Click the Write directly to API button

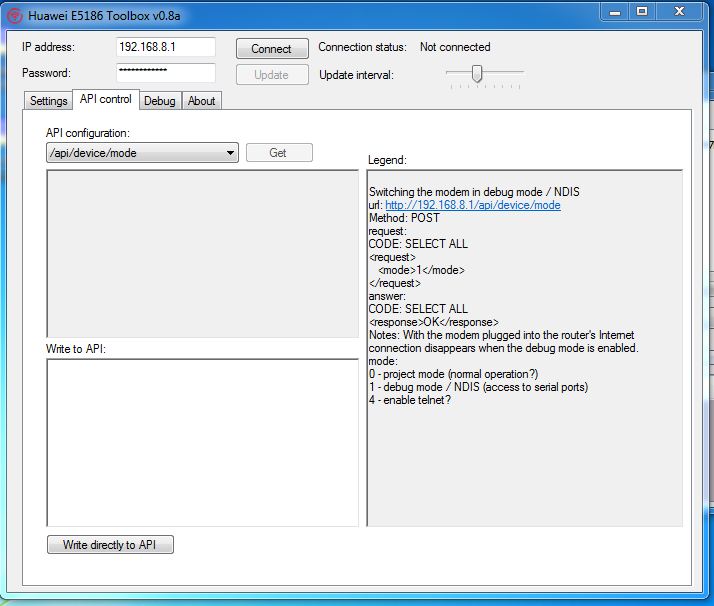[110, 545]
